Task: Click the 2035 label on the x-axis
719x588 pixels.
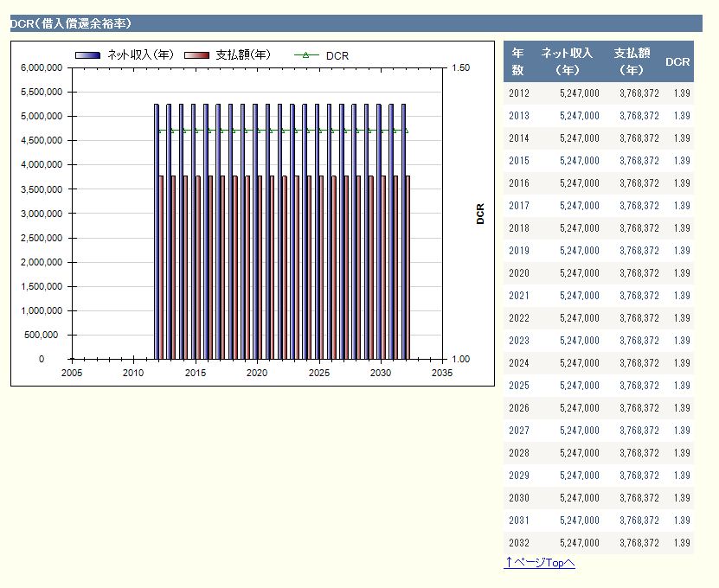Action: point(441,373)
